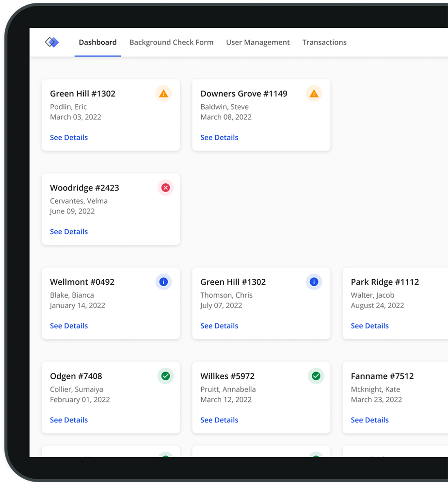Screen dimensions: 448x485
Task: Click the date March 08, 2022
Action: coord(226,117)
